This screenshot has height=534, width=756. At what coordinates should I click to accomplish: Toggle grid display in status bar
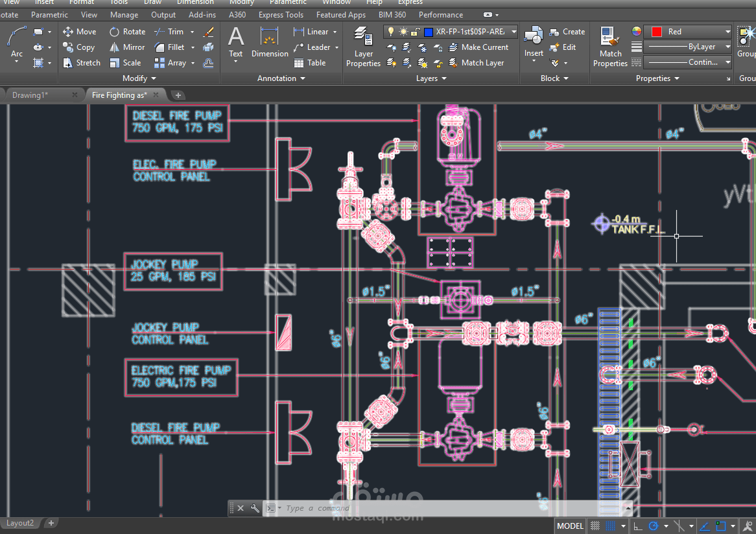point(595,526)
